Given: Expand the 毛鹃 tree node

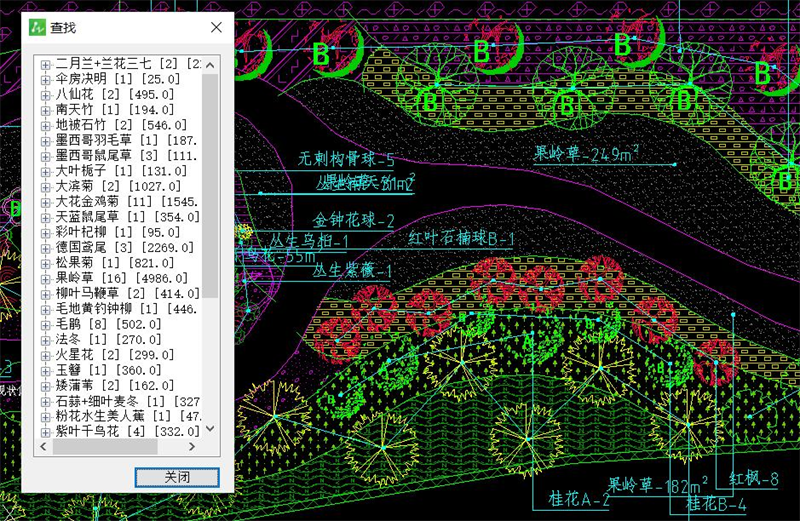Looking at the screenshot, I should [46, 325].
